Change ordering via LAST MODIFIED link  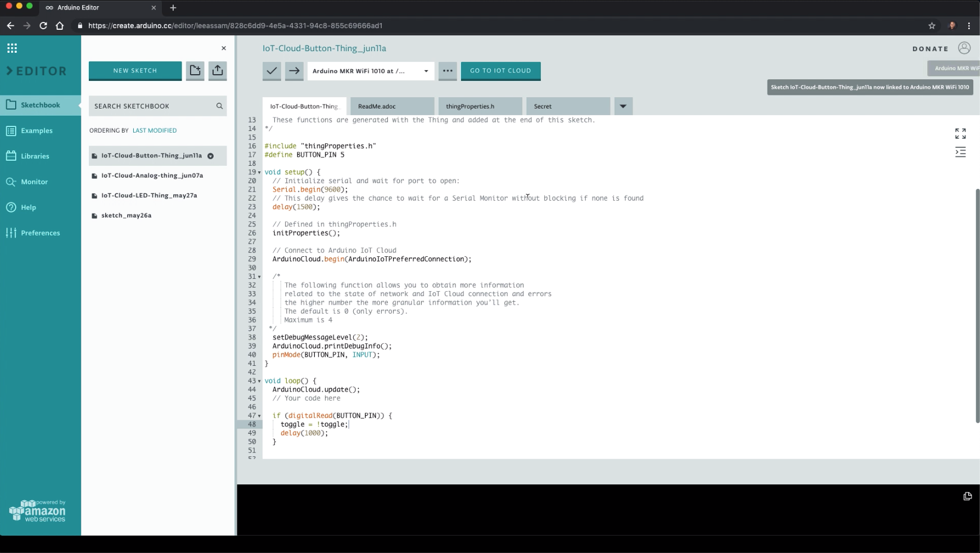tap(155, 130)
